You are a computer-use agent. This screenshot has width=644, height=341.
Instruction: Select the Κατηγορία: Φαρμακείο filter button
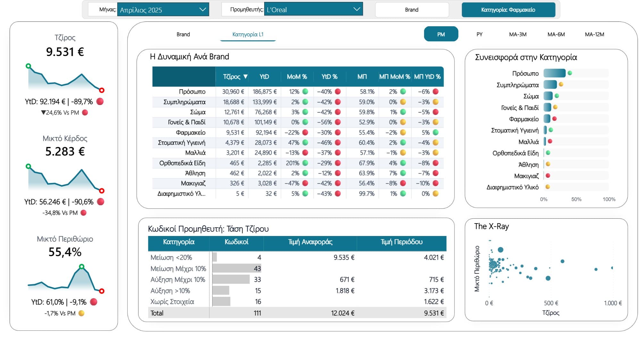(508, 10)
